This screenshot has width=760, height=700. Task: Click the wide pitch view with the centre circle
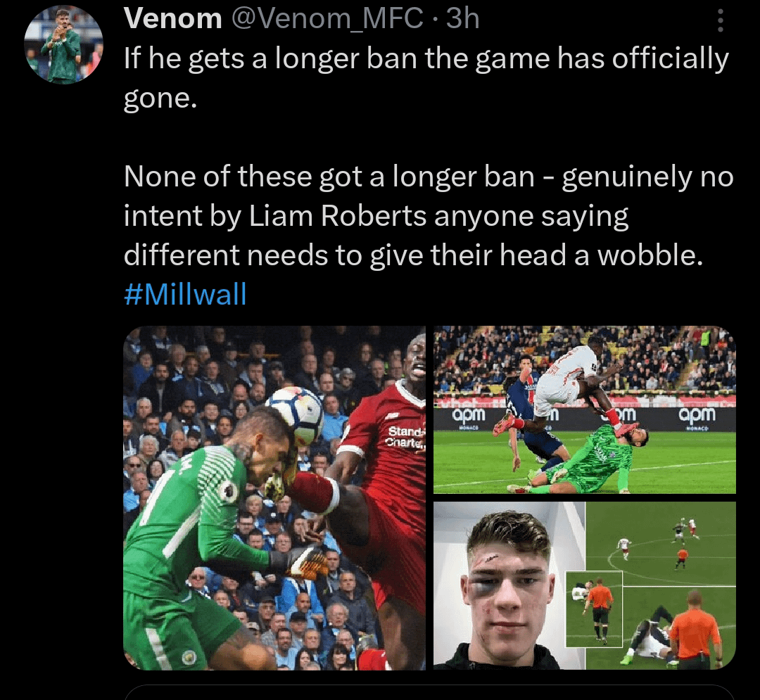click(661, 544)
